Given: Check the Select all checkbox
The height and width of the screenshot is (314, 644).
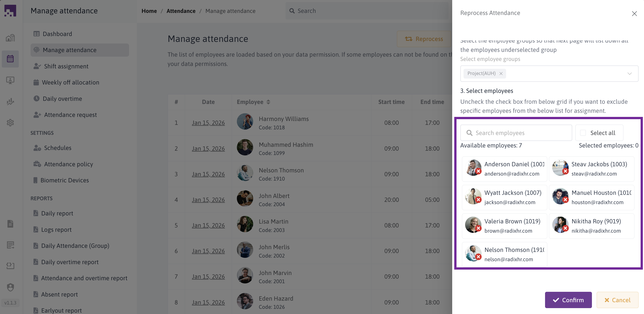Looking at the screenshot, I should (583, 133).
